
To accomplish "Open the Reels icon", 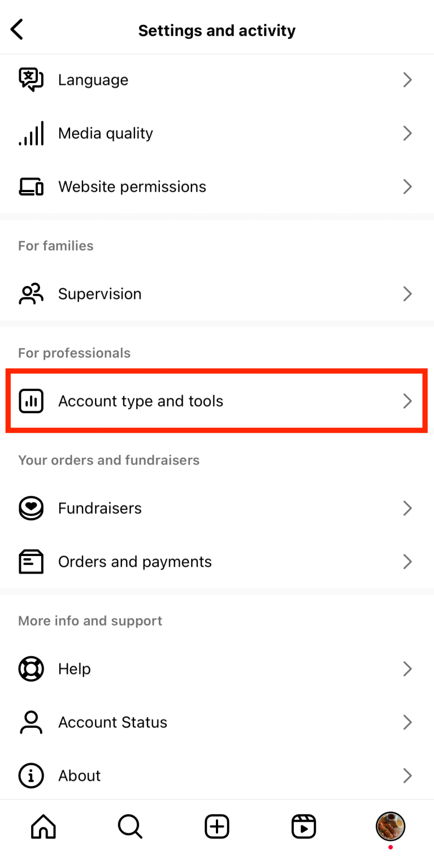I will point(303,826).
